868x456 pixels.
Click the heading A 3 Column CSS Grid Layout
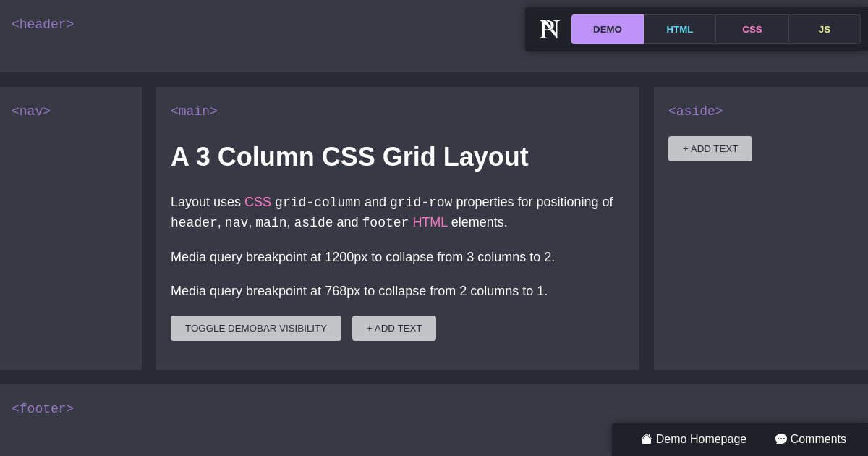349,157
